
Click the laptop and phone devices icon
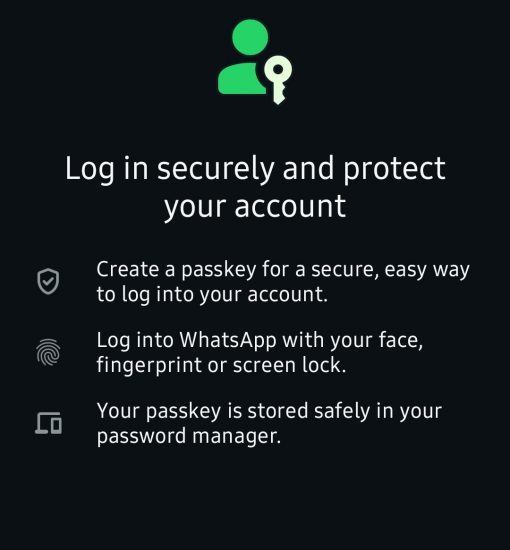48,423
